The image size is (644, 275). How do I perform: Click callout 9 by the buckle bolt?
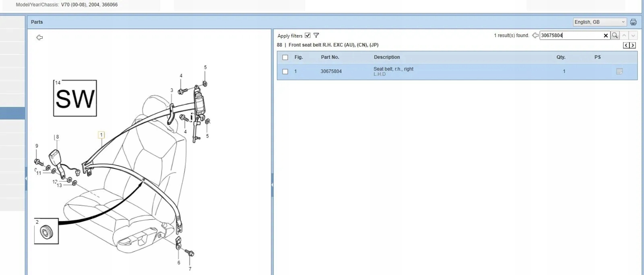[37, 146]
